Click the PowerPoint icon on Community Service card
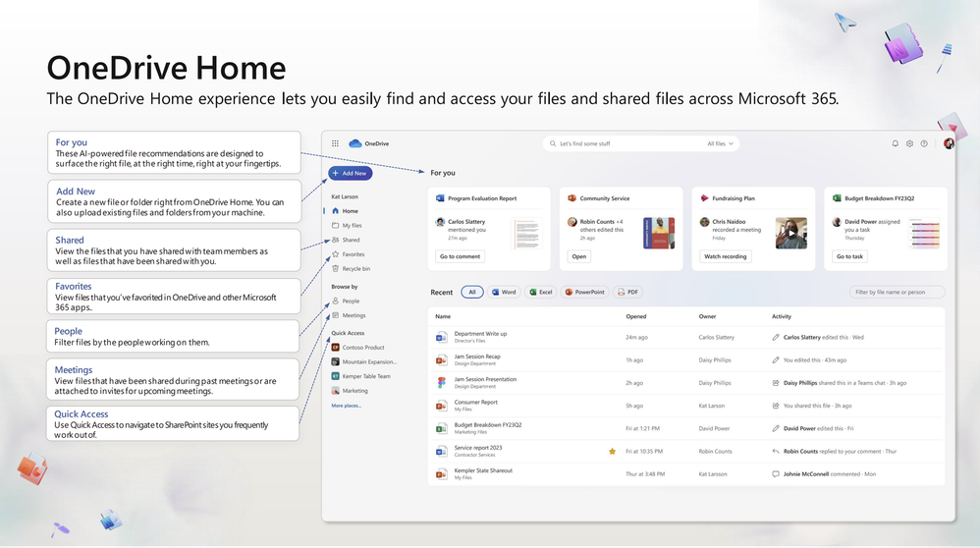Viewport: 980px width, 548px height. [x=572, y=198]
